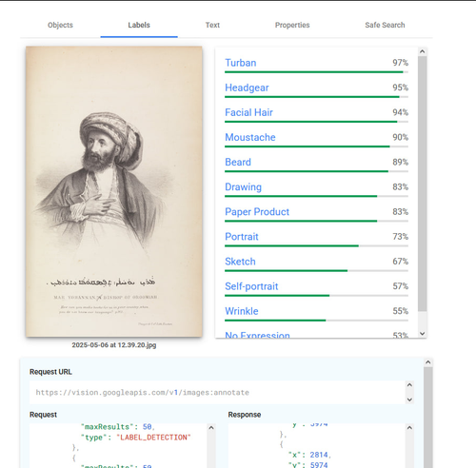Image resolution: width=476 pixels, height=468 pixels.
Task: Click the Facial Hair label
Action: pos(248,112)
